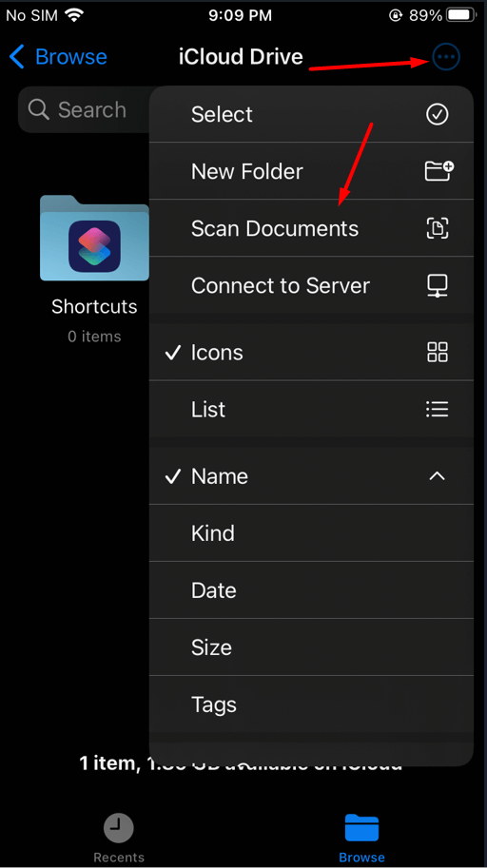Image resolution: width=487 pixels, height=868 pixels.
Task: Tap the '0 items' label under Shortcuts
Action: [x=94, y=336]
